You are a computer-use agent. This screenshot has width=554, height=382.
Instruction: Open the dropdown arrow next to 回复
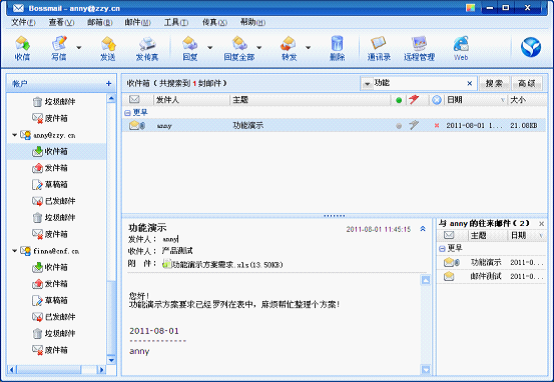210,47
